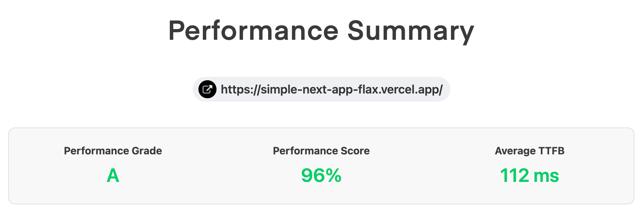Click the external link icon beside the URL
Image resolution: width=644 pixels, height=221 pixels.
207,89
